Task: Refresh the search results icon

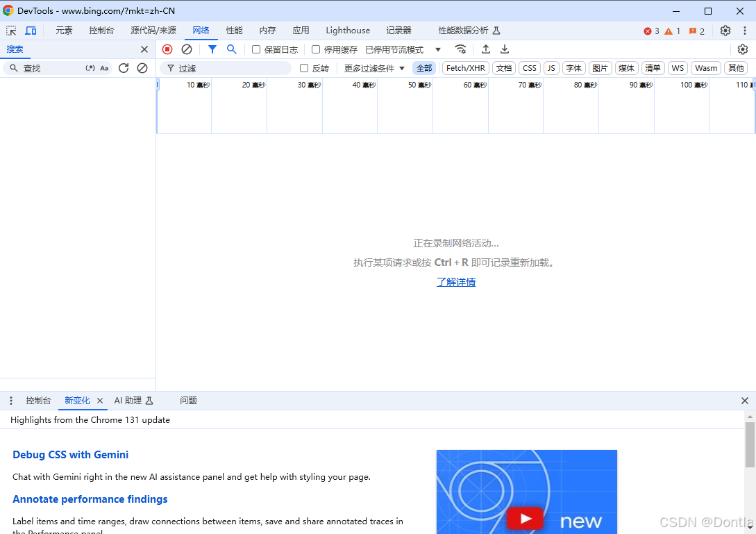Action: [124, 68]
